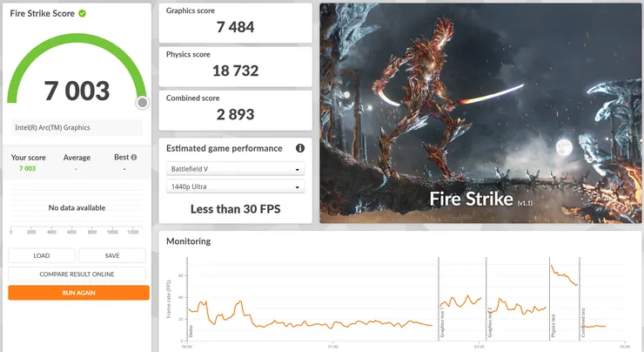Viewport: 644px width, 352px height.
Task: Click the gray gauge end knob
Action: pos(143,103)
